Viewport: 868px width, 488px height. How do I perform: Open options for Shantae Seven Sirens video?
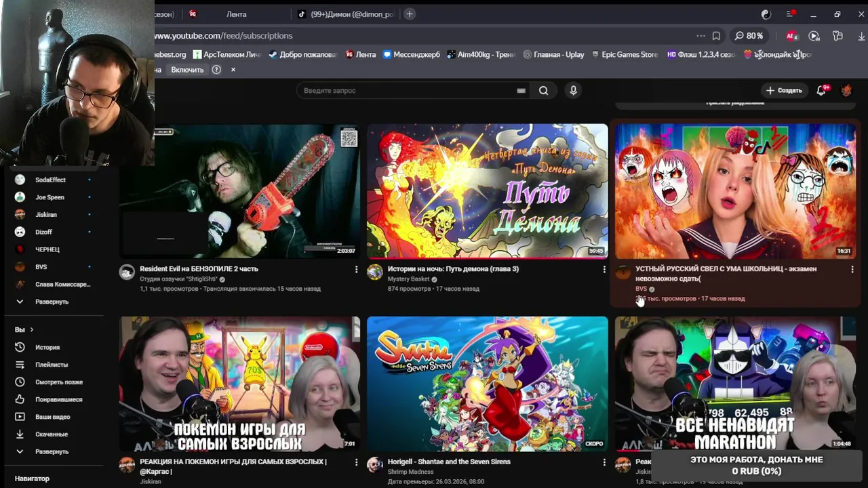pos(604,462)
